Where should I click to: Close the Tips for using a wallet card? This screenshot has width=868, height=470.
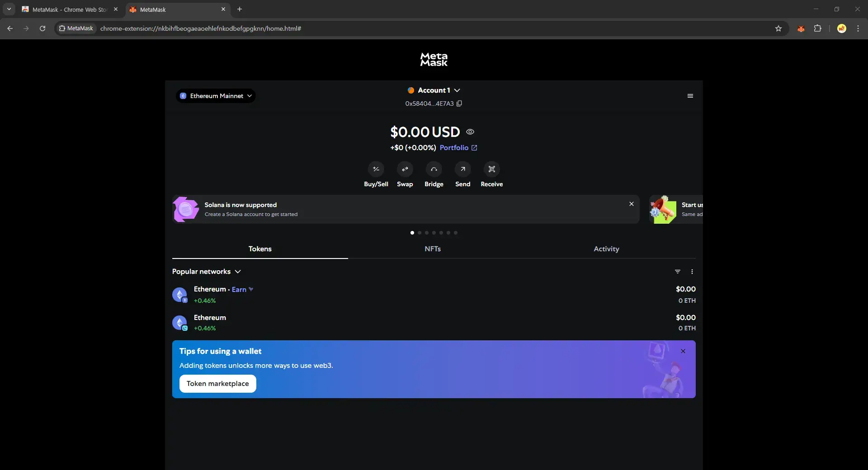[x=683, y=351]
